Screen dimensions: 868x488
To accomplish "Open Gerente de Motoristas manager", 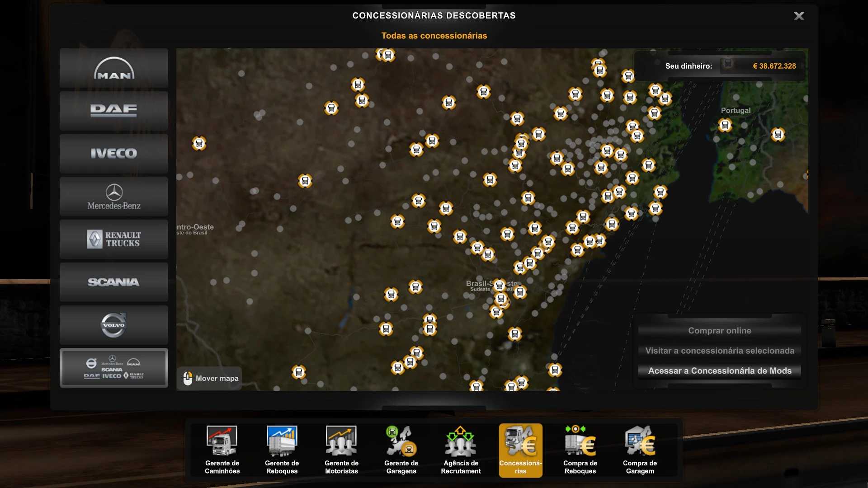I will (x=341, y=450).
